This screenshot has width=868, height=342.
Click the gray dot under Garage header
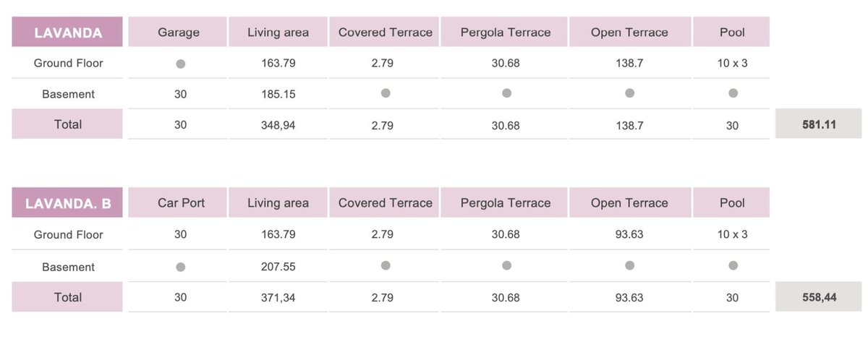[181, 64]
